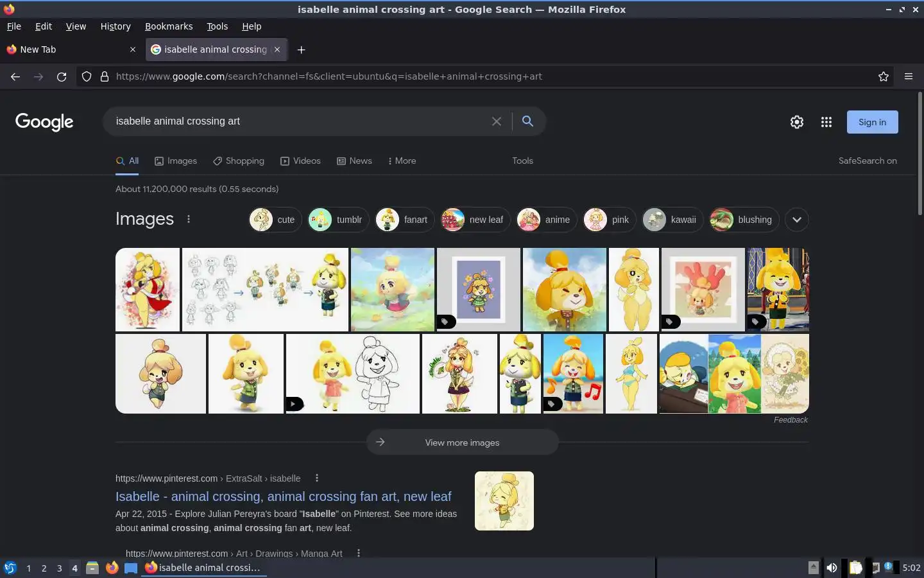The image size is (924, 578).
Task: Switch to the Shopping search tab
Action: 239,161
